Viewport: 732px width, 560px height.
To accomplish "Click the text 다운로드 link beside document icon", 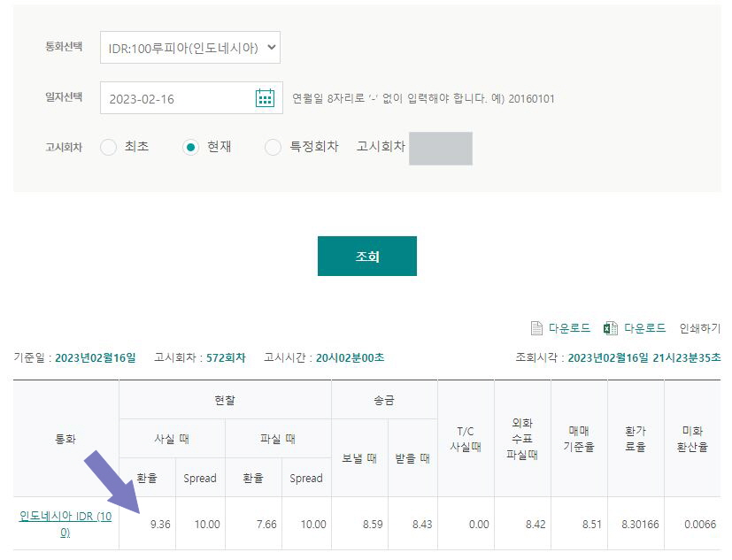I will pos(569,328).
